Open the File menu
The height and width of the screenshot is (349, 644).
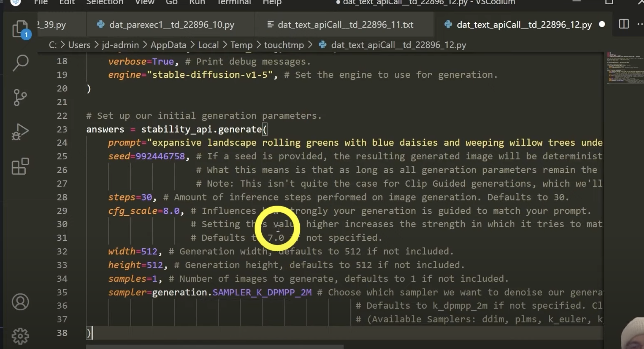coord(41,3)
